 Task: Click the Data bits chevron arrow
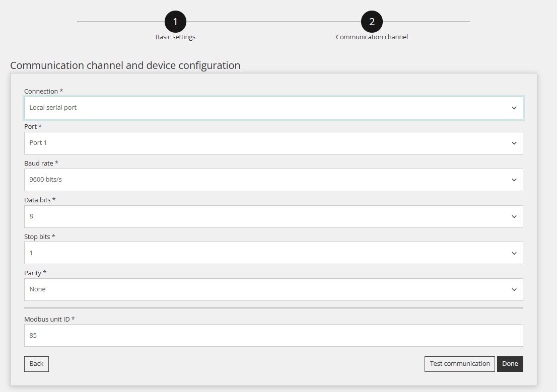514,216
